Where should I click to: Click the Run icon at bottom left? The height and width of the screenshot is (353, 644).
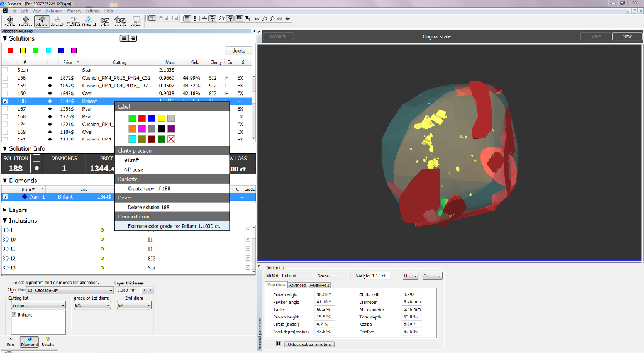(10, 342)
